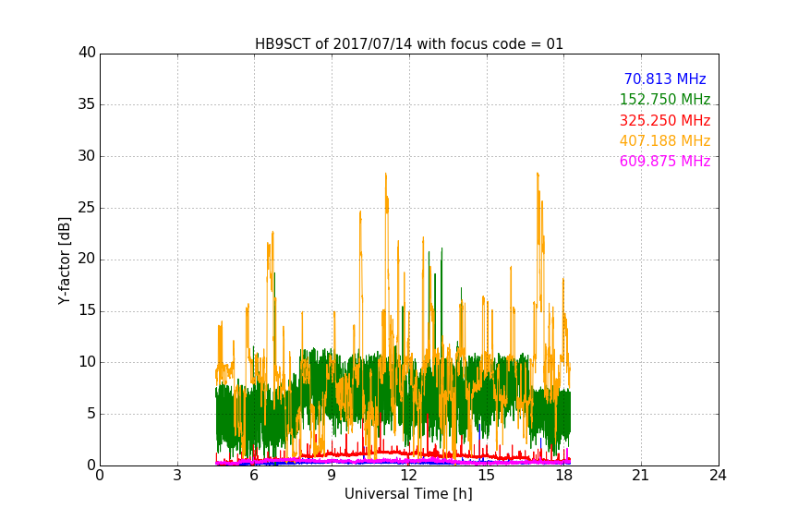Select the orange 407.188 MHz legend label
Image resolution: width=798 pixels, height=532 pixels.
tap(665, 140)
